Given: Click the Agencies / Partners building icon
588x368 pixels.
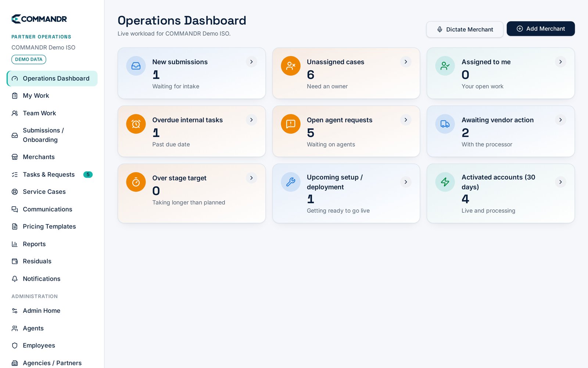Looking at the screenshot, I should 15,363.
